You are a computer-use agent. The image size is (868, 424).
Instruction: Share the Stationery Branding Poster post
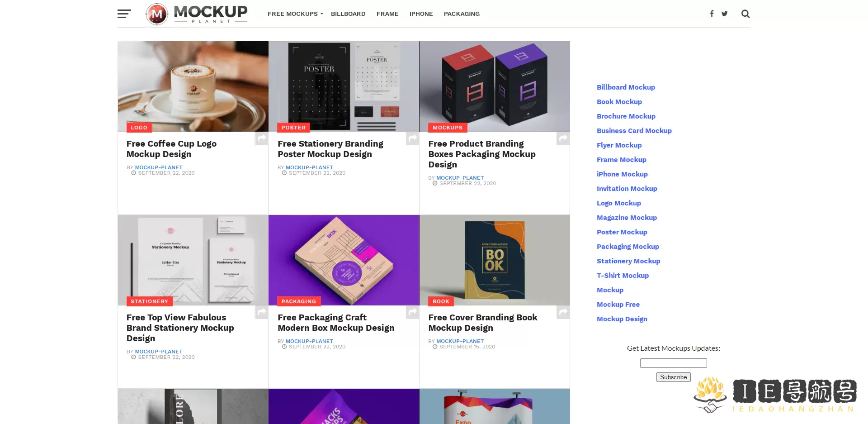[x=412, y=138]
